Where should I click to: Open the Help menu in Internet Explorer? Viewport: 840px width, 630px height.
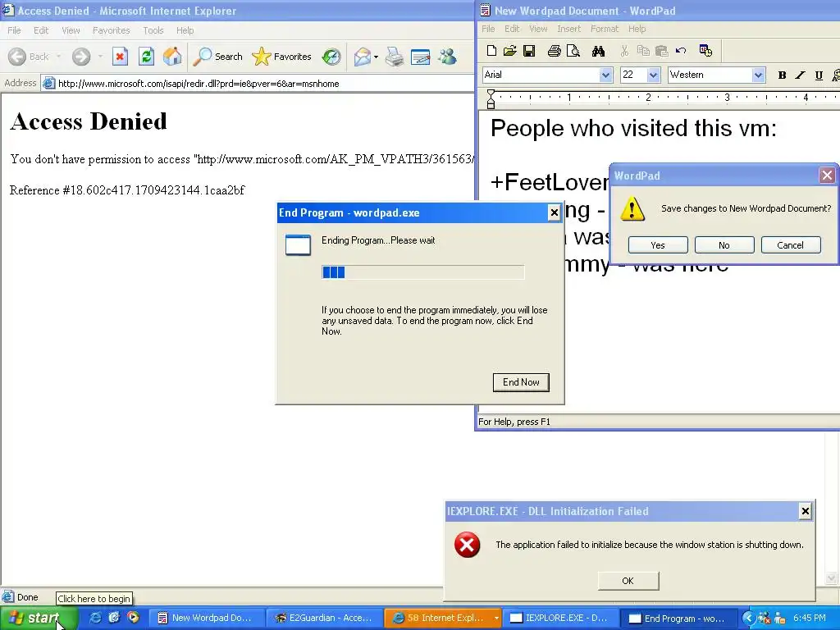coord(185,30)
